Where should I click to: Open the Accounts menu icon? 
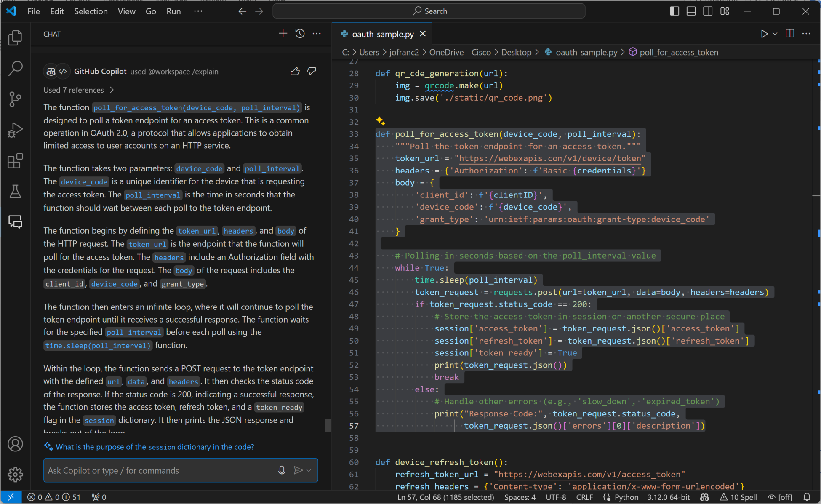point(15,444)
